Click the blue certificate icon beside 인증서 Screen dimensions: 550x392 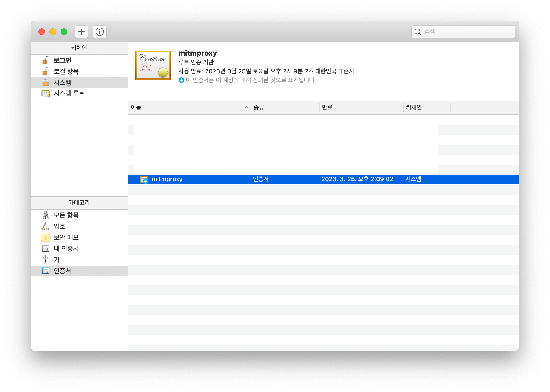pyautogui.click(x=45, y=271)
